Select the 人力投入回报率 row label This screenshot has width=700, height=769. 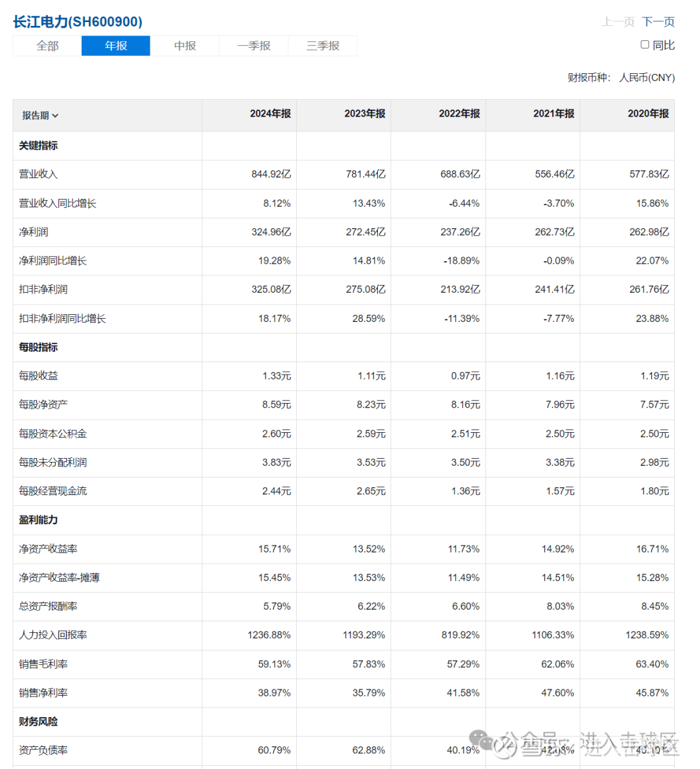click(x=52, y=635)
